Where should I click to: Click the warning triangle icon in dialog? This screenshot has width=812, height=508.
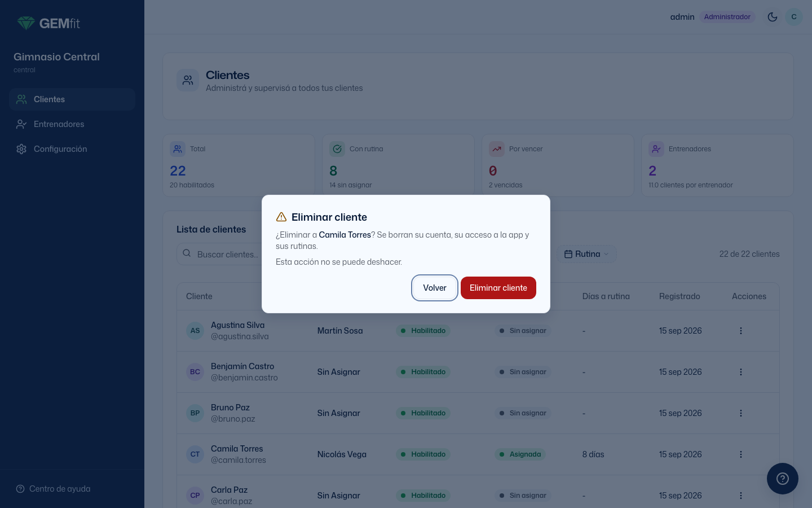click(x=281, y=217)
